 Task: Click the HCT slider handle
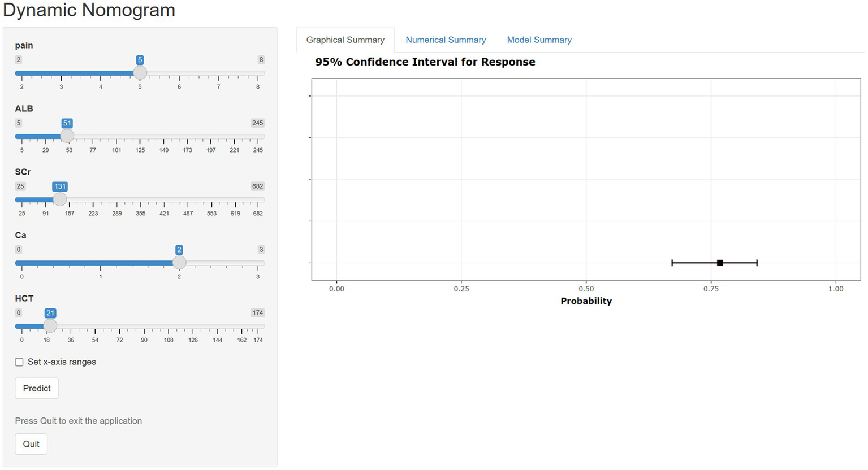click(50, 326)
